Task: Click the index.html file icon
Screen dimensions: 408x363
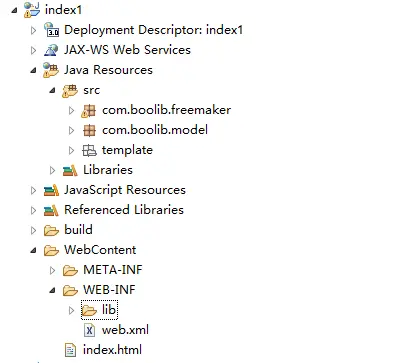Action: click(70, 350)
